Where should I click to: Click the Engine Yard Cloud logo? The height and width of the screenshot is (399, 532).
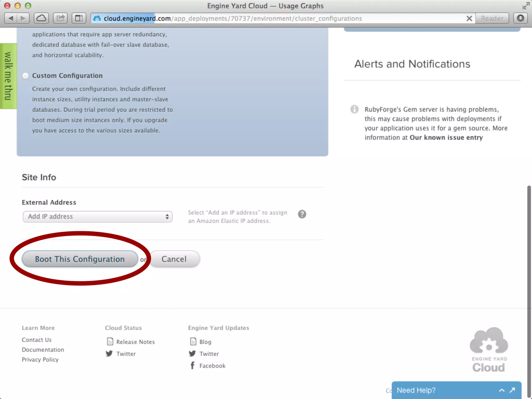pyautogui.click(x=489, y=350)
